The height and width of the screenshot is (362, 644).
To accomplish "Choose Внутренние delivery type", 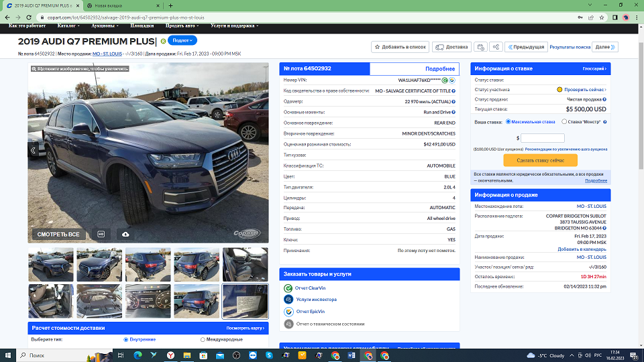I will 125,339.
